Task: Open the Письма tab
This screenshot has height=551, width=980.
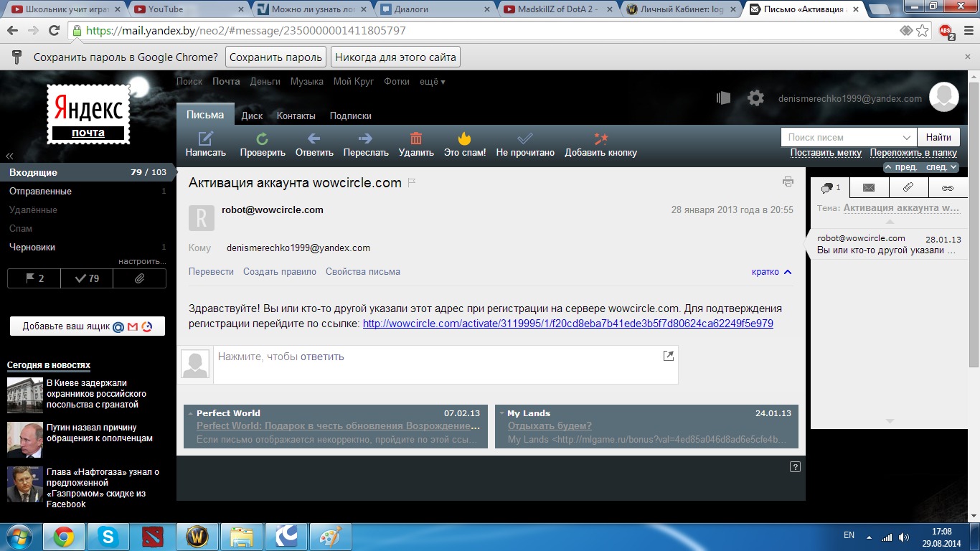Action: (205, 115)
